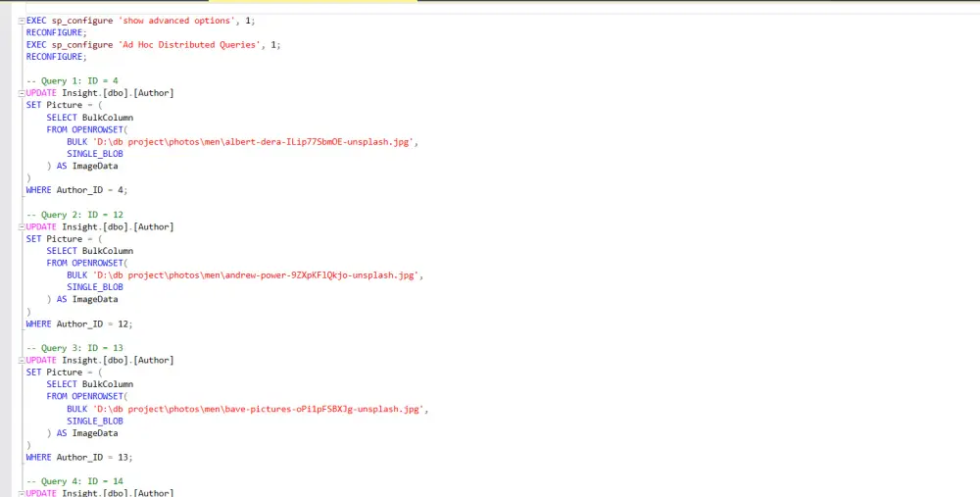Click the line 'WHERE Author_ID = 13;'
This screenshot has height=497, width=980.
click(x=79, y=457)
